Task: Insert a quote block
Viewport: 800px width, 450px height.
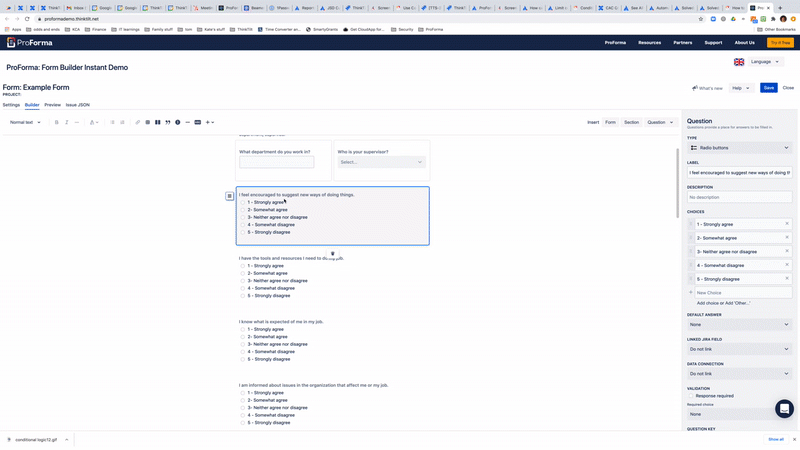Action: click(168, 122)
